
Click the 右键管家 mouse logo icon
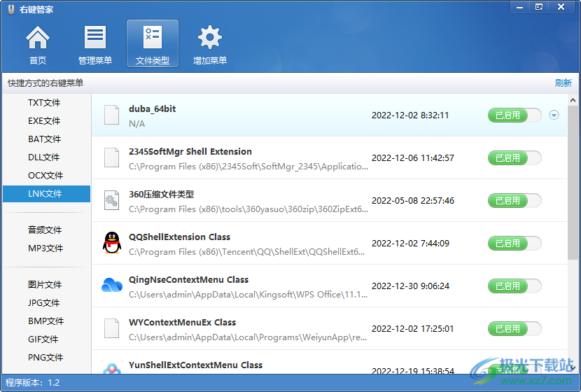point(11,10)
